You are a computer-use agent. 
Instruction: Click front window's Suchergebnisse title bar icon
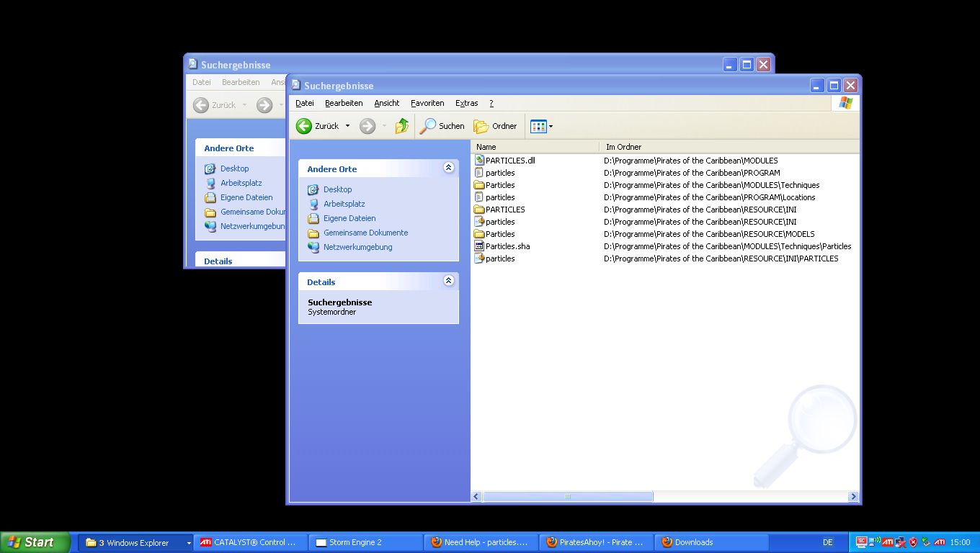tap(296, 85)
